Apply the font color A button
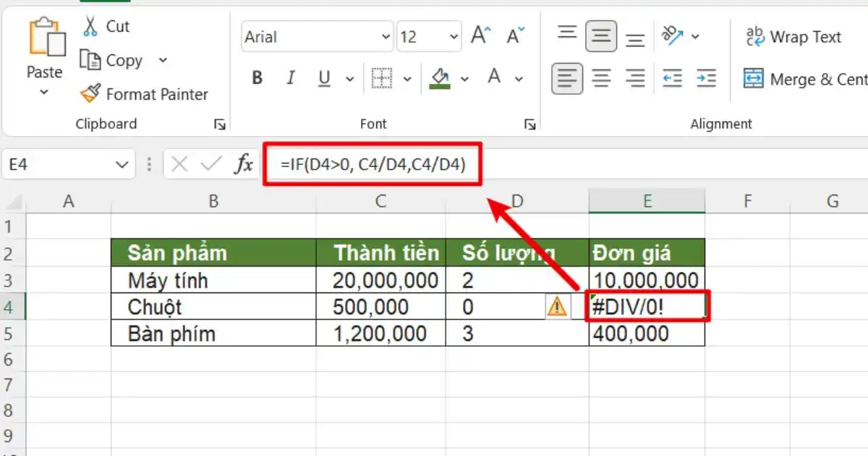This screenshot has width=868, height=456. pos(494,77)
